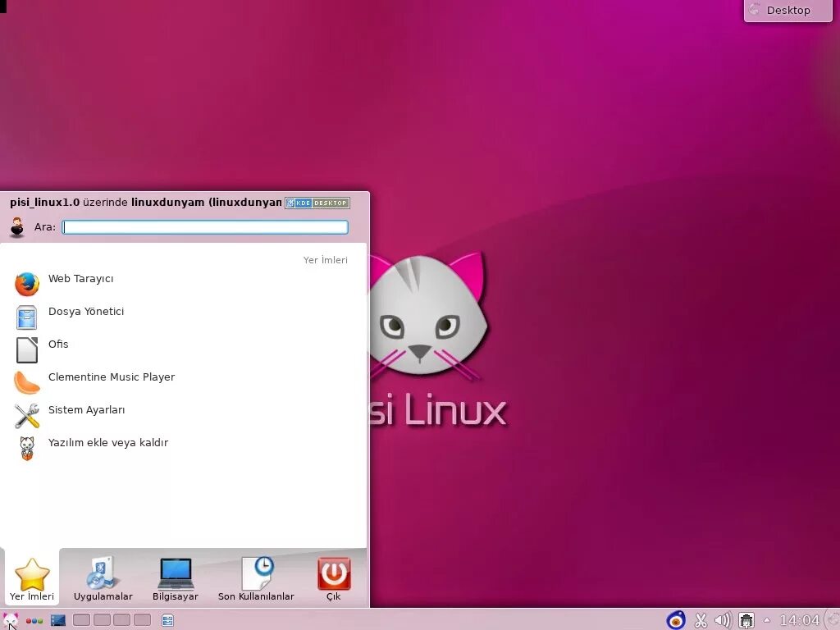The image size is (840, 630).
Task: Click the three colored dots activity icon
Action: point(34,621)
